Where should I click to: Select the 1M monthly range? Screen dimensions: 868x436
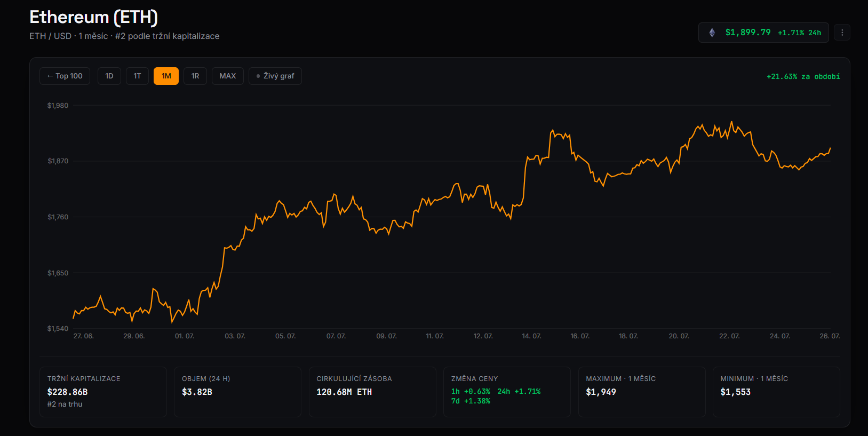click(166, 76)
